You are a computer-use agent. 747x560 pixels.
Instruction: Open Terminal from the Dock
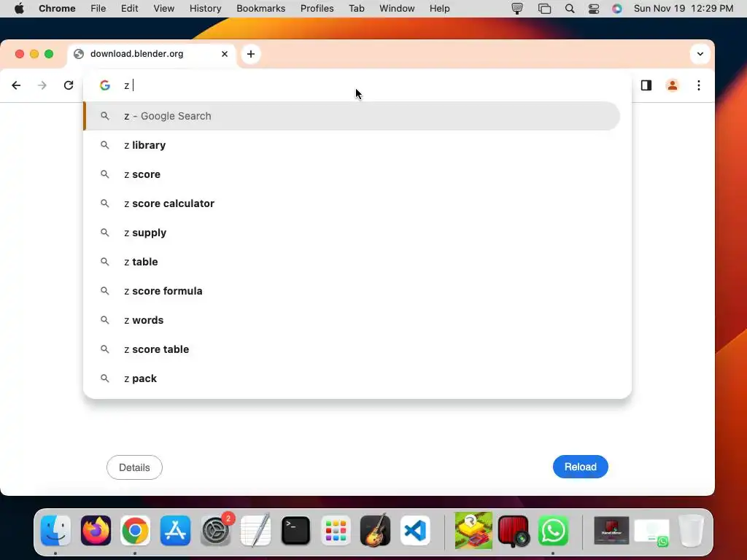point(295,531)
